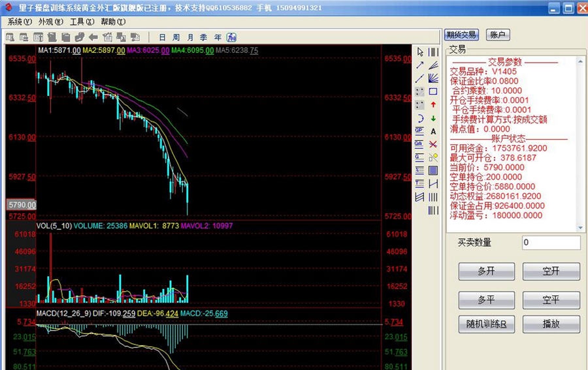Image resolution: width=588 pixels, height=370 pixels.
Task: Select the speed resistance fan lines tool
Action: (433, 65)
